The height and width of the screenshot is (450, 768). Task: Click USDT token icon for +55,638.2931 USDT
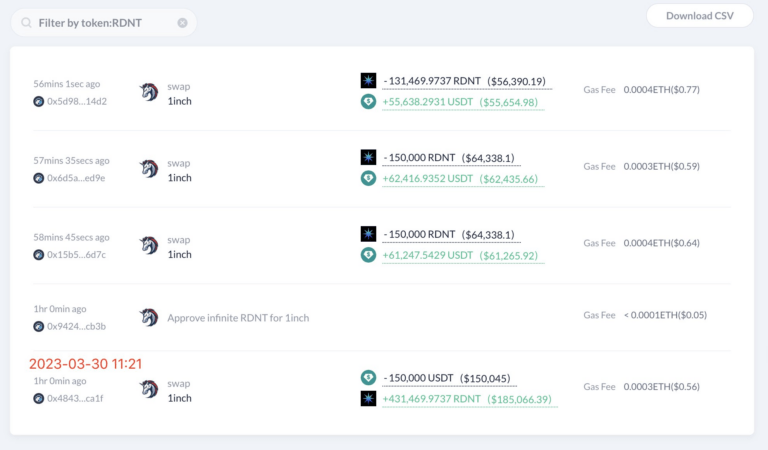368,102
